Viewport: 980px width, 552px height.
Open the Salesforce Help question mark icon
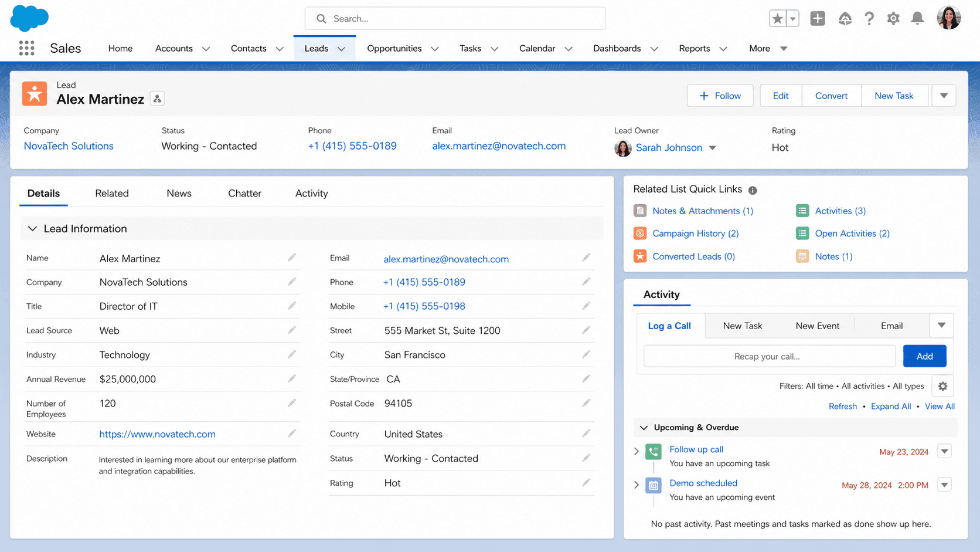click(x=869, y=19)
